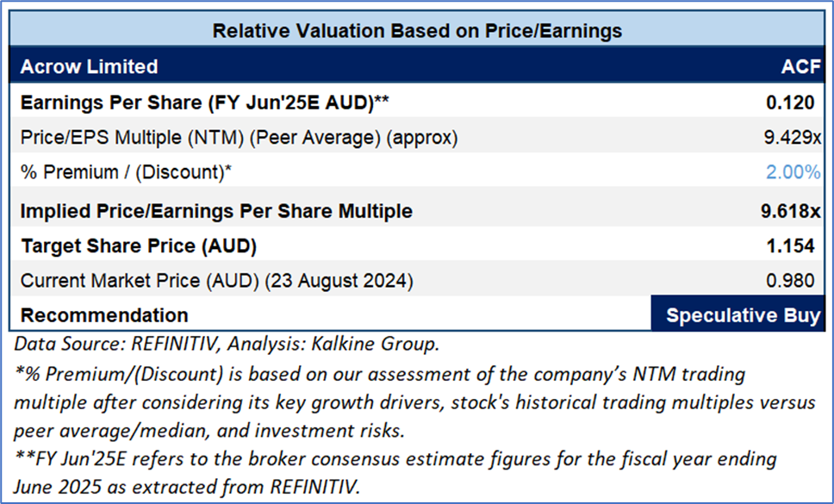Click the blue 2.00% premium value
Screen dimensions: 834x504
click(x=793, y=172)
